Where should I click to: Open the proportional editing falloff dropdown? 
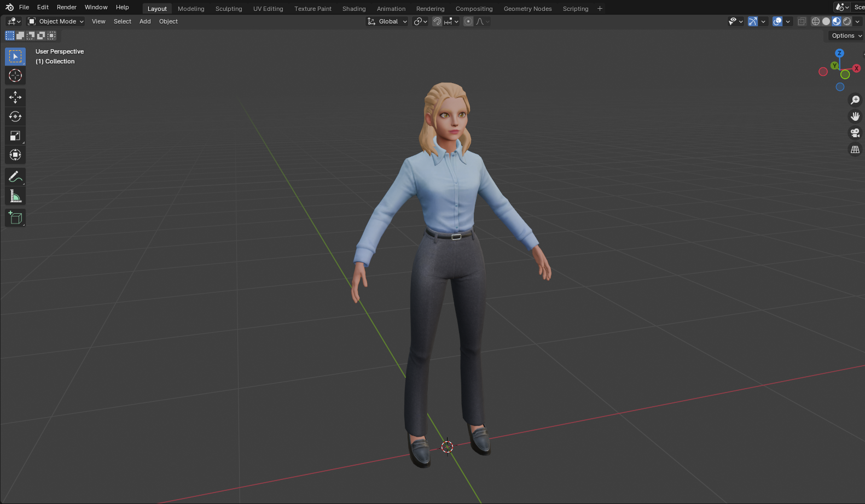[x=483, y=21]
